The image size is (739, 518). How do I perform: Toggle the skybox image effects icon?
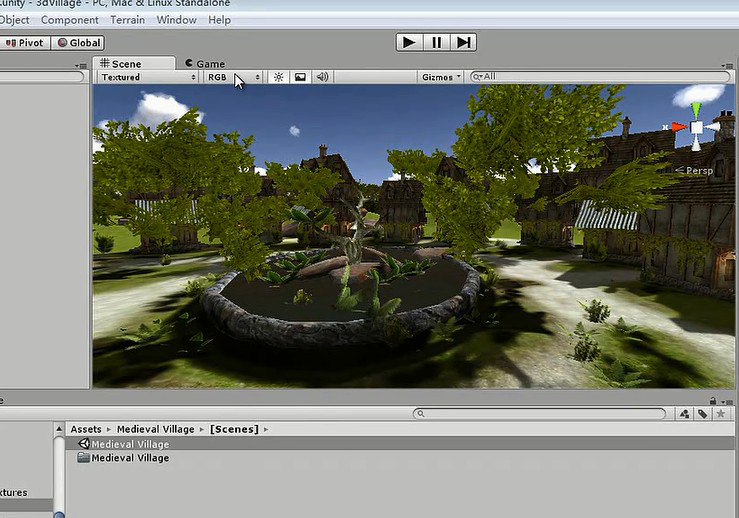pos(300,77)
